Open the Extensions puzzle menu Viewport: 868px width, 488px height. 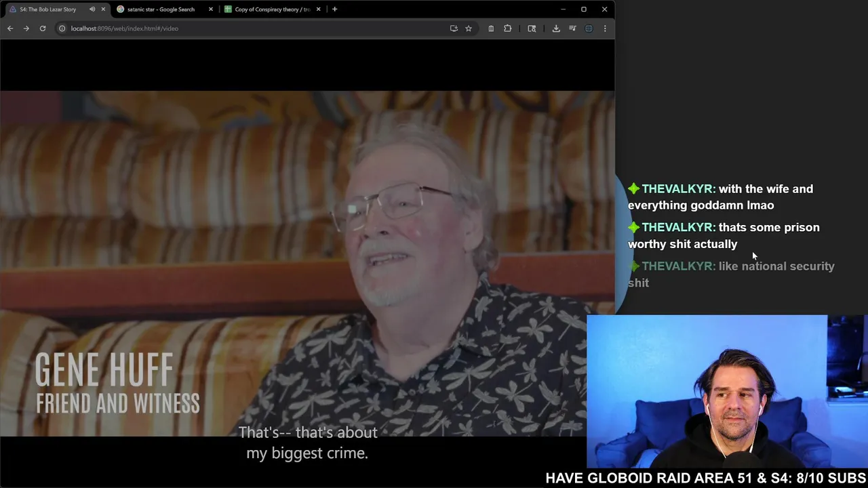[507, 28]
